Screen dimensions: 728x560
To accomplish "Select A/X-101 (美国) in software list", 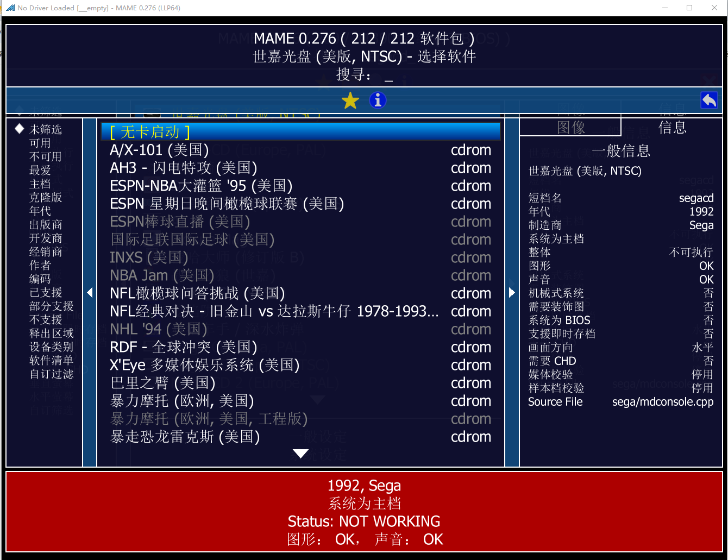I will tap(159, 150).
